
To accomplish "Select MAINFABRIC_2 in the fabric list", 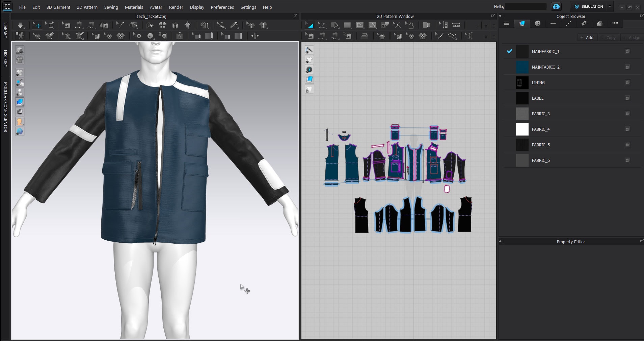I will point(545,67).
